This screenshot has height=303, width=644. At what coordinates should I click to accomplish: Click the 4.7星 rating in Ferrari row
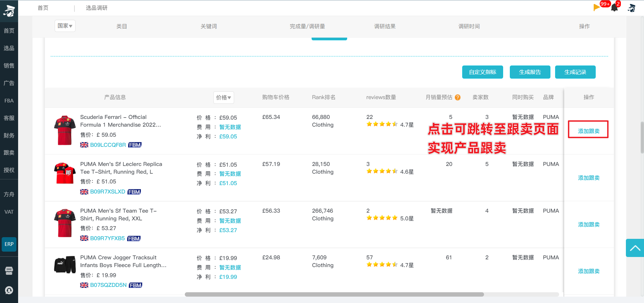[407, 125]
